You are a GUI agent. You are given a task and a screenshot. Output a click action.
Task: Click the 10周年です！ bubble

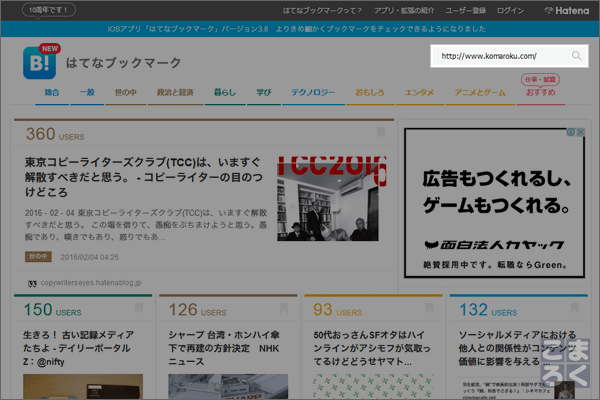[49, 10]
